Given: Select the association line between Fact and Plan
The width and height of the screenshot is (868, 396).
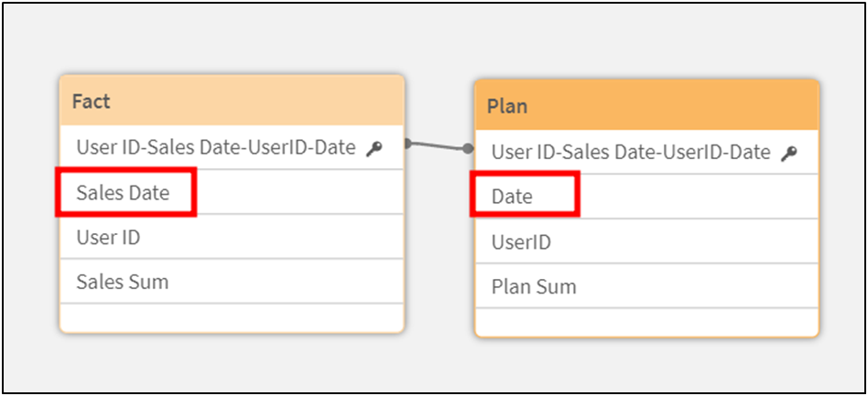Looking at the screenshot, I should coord(439,145).
